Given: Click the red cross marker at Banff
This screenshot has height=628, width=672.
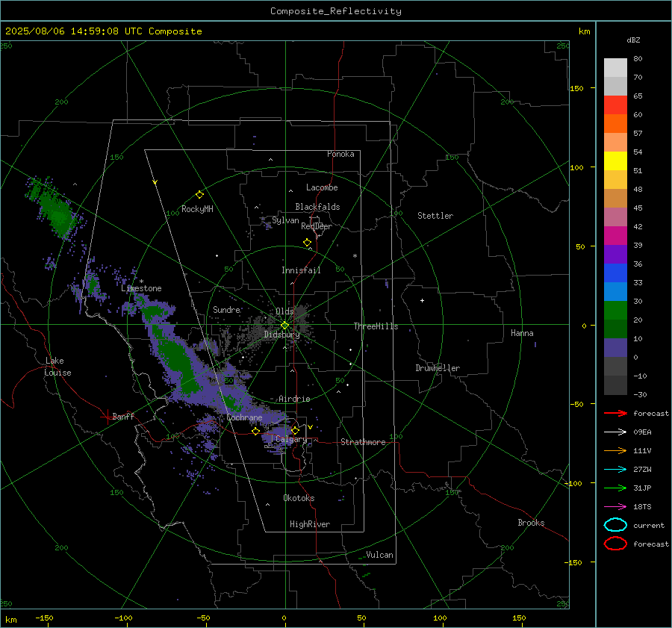Looking at the screenshot, I should (107, 417).
